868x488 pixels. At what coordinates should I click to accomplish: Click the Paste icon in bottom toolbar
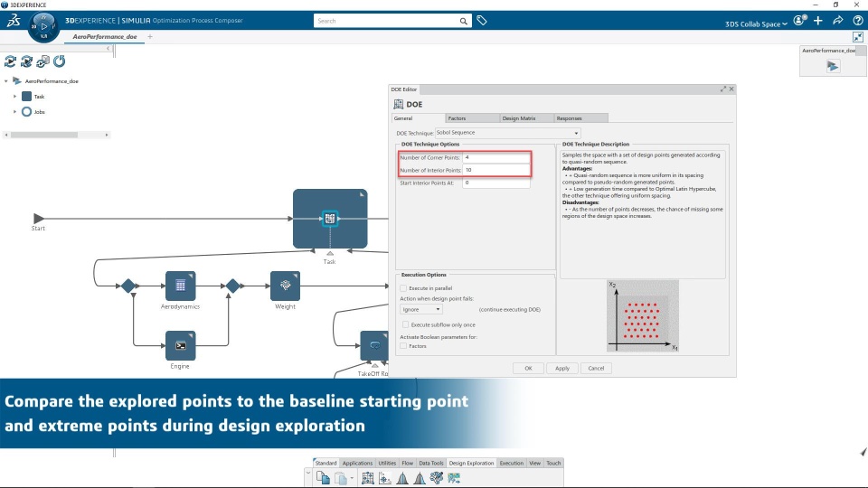(x=341, y=478)
